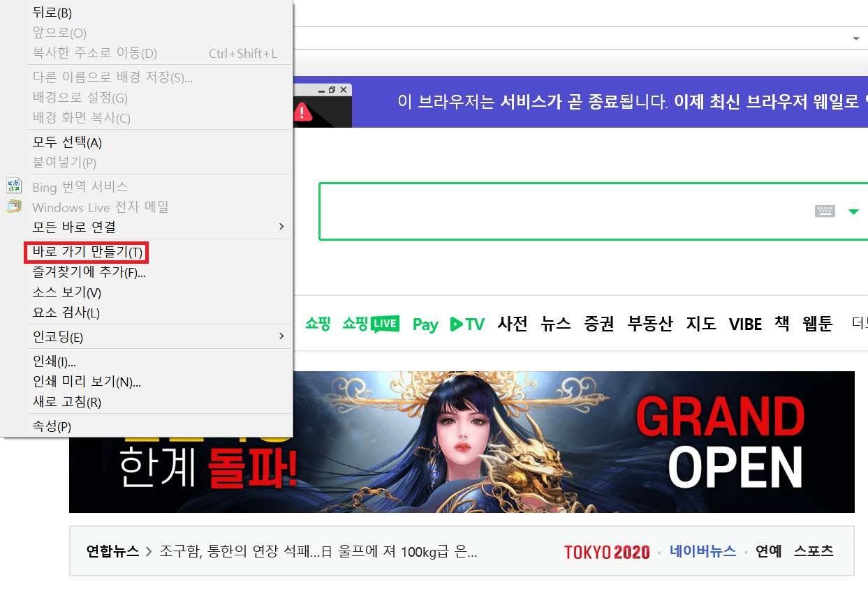
Task: Click the TOKYO 2020 logo
Action: 606,551
